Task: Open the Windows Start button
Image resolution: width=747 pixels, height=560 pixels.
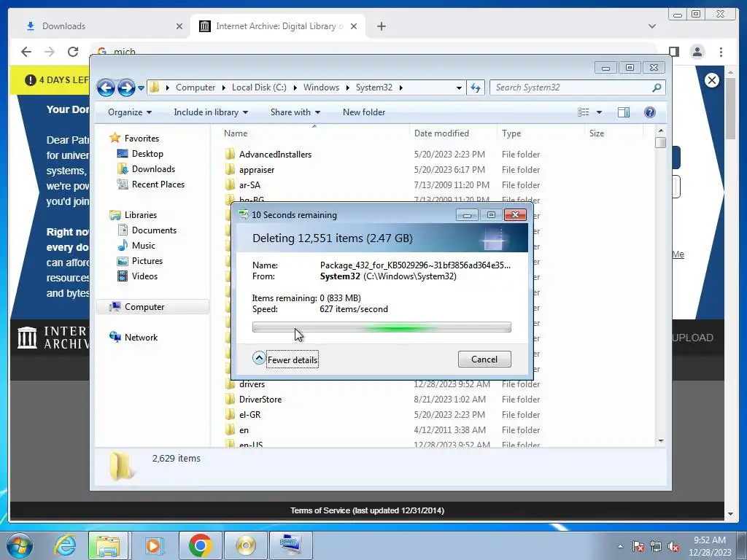Action: coord(20,545)
